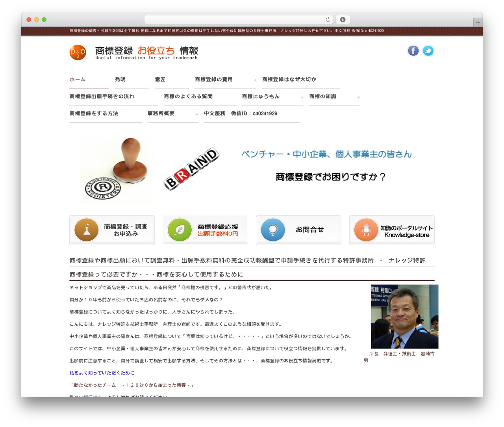
Task: Open browser downloads arrow icon
Action: pyautogui.click(x=343, y=20)
